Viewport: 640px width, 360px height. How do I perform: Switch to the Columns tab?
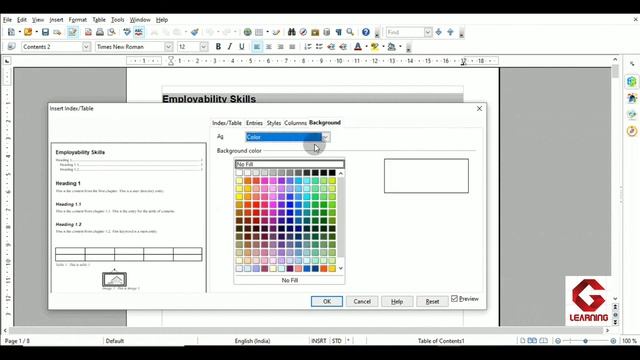(295, 123)
